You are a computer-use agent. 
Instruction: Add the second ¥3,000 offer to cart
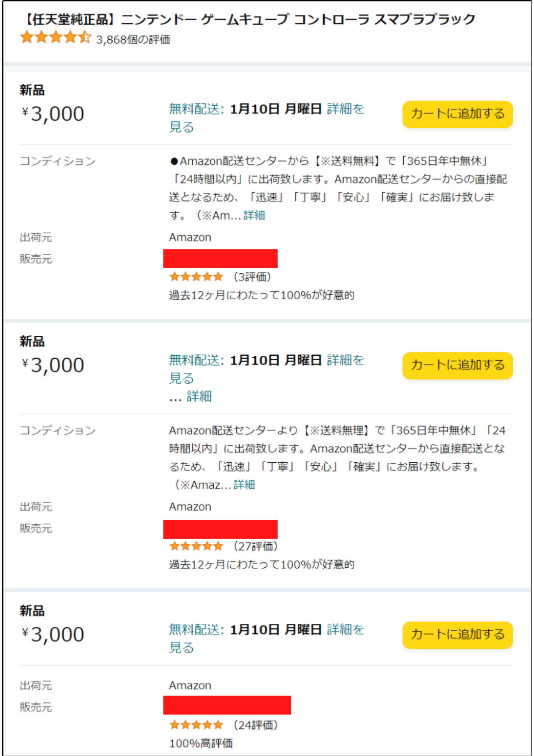[457, 365]
